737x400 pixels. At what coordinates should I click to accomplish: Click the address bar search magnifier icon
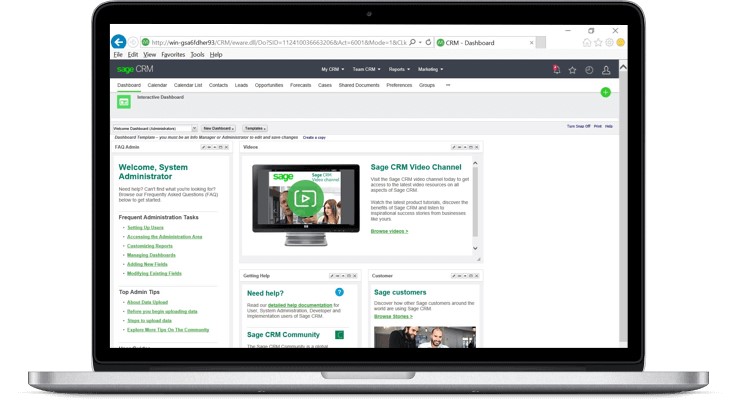412,42
